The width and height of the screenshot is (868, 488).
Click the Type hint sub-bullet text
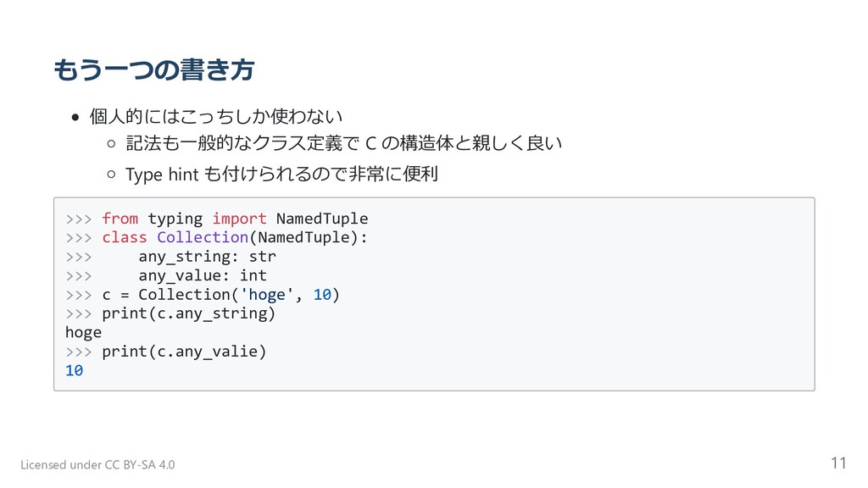tap(281, 175)
